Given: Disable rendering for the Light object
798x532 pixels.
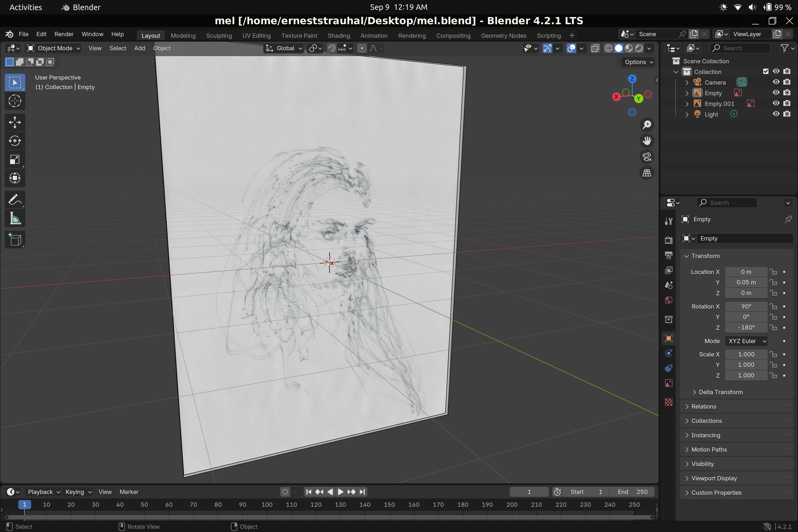Looking at the screenshot, I should click(x=787, y=114).
